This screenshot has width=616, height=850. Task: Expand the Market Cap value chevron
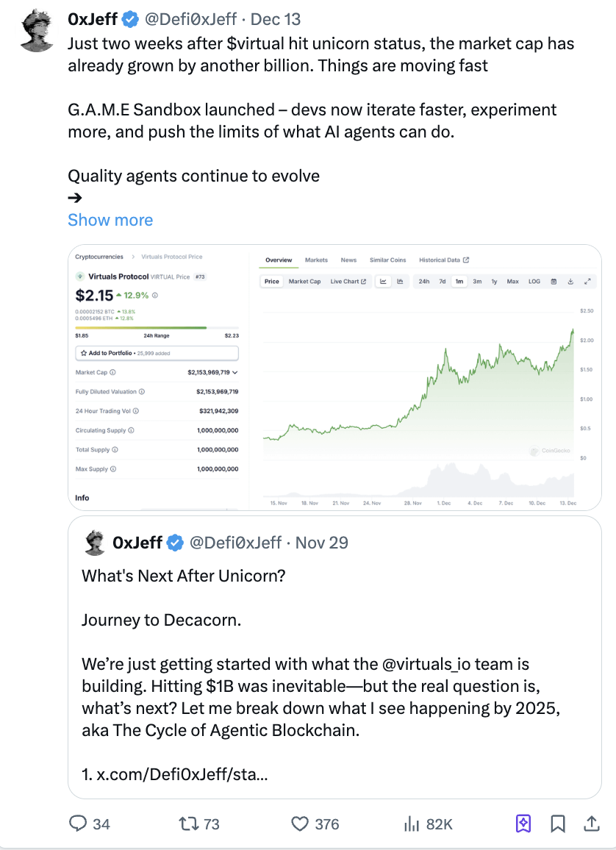point(234,373)
